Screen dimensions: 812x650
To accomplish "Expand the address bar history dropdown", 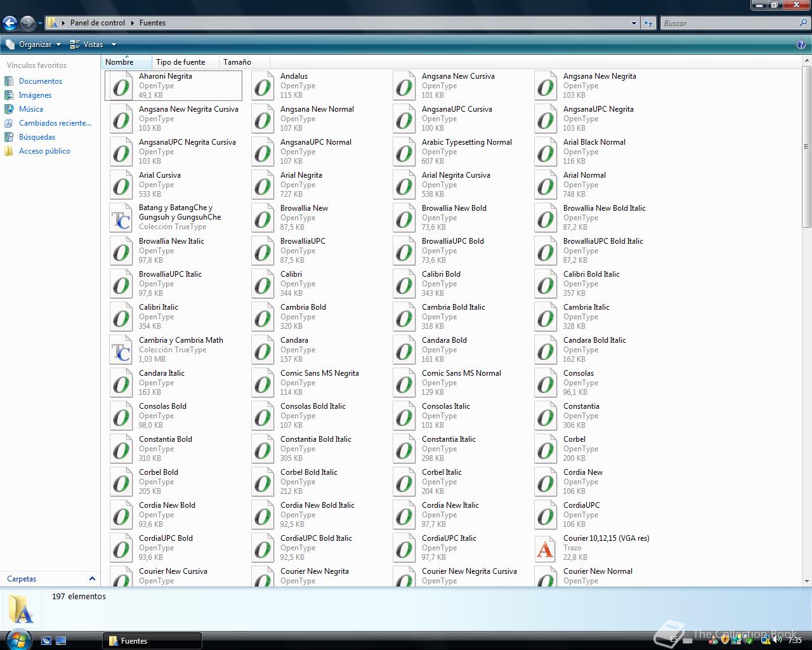I will [634, 23].
